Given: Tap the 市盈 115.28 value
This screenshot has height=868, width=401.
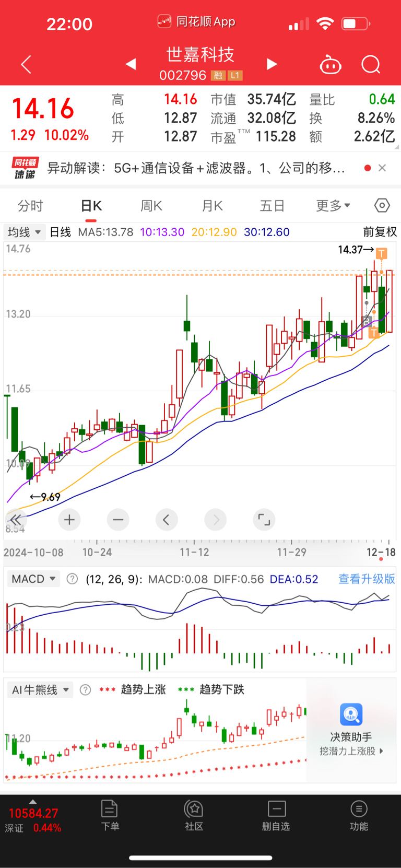Looking at the screenshot, I should click(x=276, y=137).
